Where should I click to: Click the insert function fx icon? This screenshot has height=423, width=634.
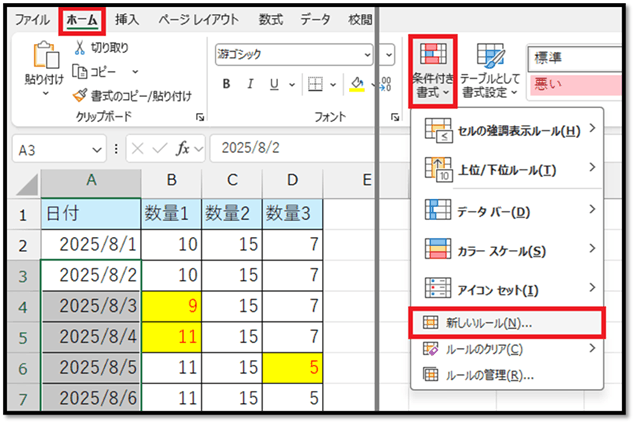click(x=182, y=149)
